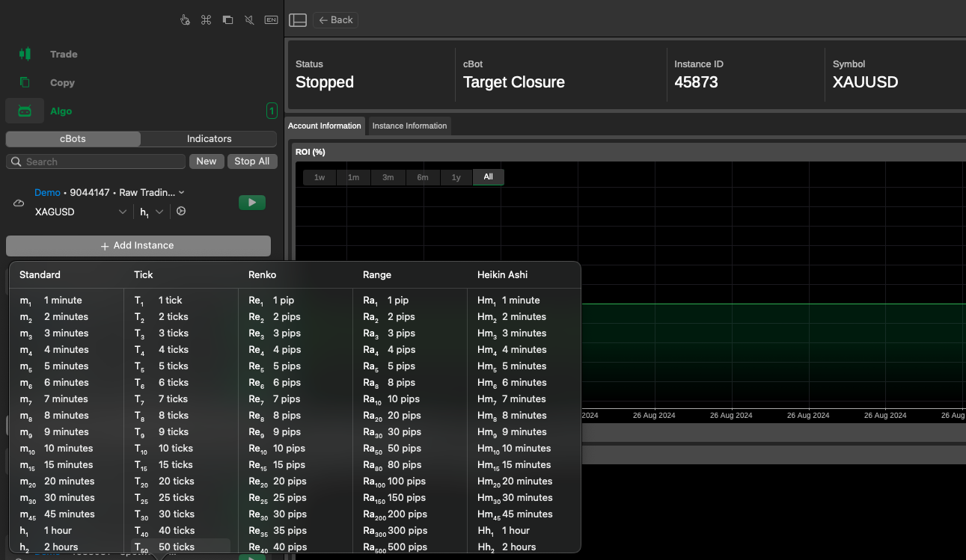This screenshot has height=560, width=966.
Task: Set ROI chart range to 6m
Action: [423, 177]
